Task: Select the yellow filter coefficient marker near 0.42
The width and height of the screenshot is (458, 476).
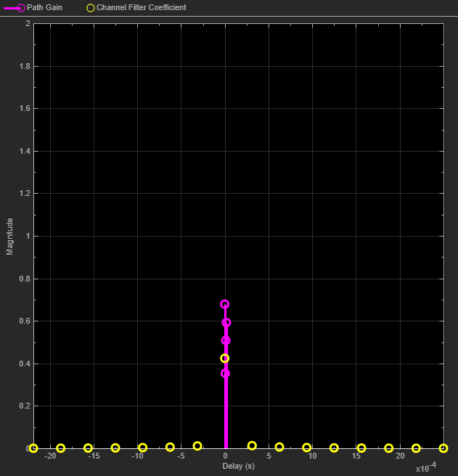Action: click(x=225, y=358)
